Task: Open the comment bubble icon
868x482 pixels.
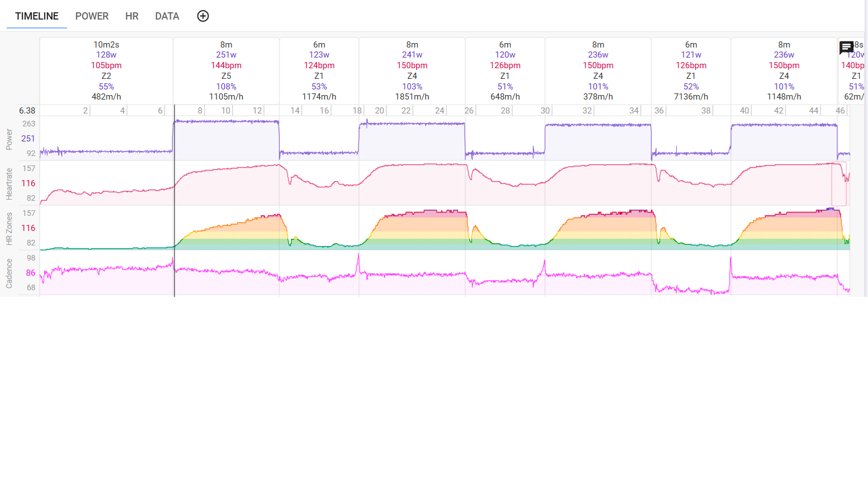Action: [x=846, y=48]
